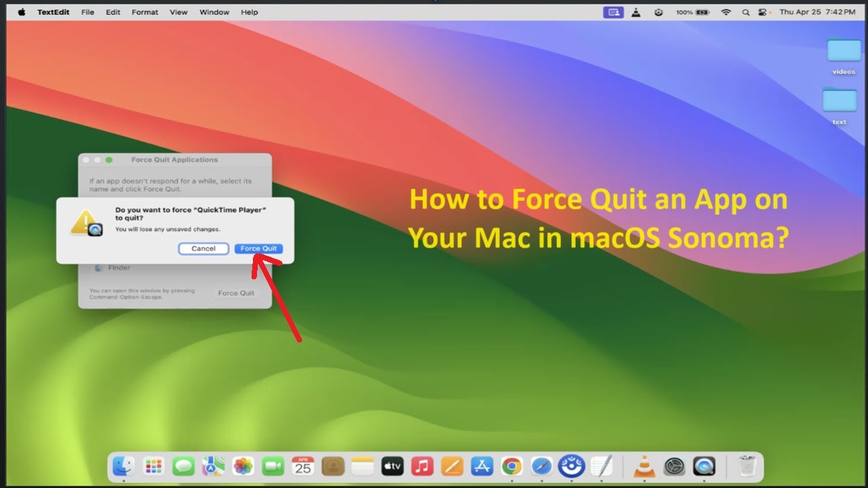Close the Force Quit Applications window

[x=86, y=160]
